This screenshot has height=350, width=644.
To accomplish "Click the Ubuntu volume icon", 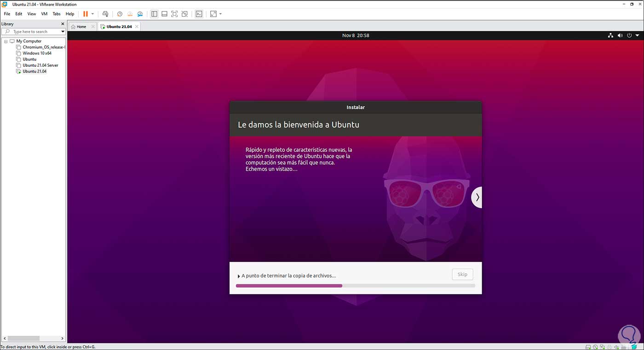I will [620, 35].
